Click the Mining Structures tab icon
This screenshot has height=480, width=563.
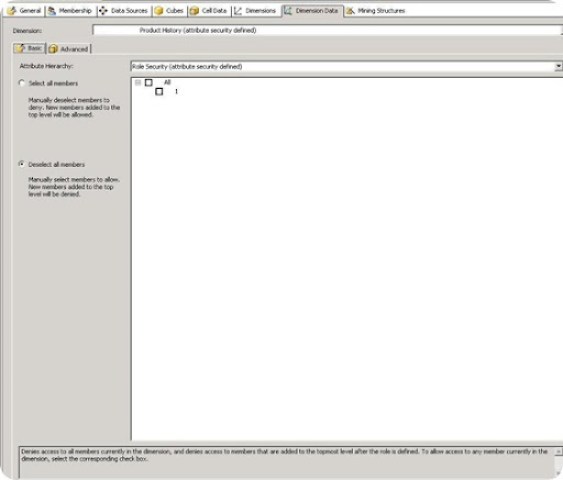tap(350, 11)
